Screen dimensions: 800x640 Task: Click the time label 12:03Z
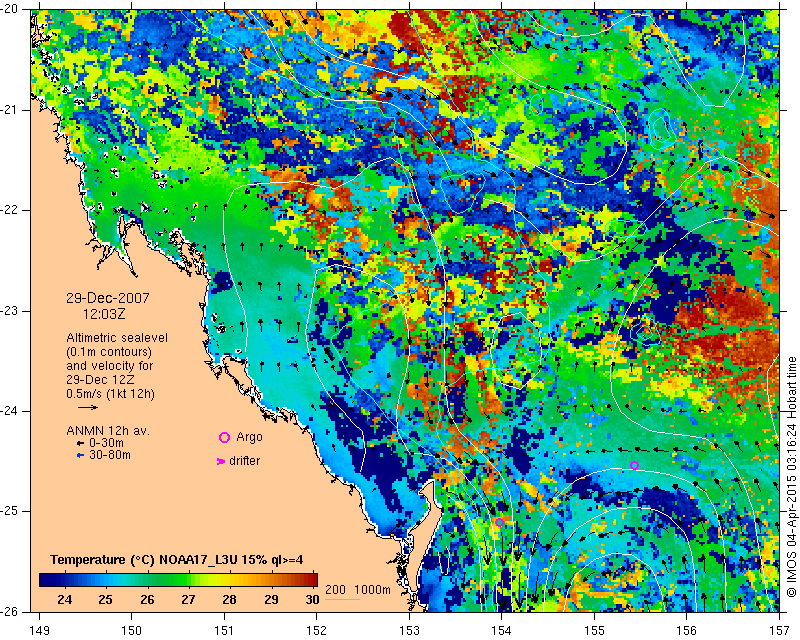pyautogui.click(x=104, y=314)
